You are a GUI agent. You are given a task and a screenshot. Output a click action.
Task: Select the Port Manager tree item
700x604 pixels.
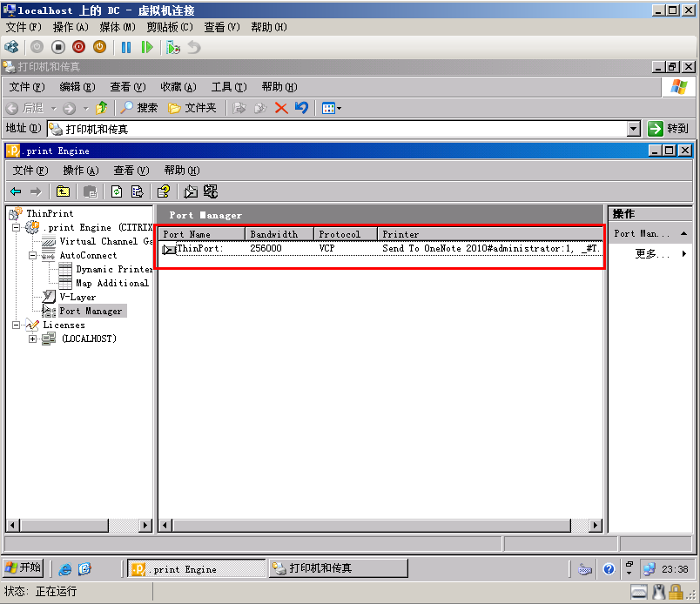coord(91,311)
